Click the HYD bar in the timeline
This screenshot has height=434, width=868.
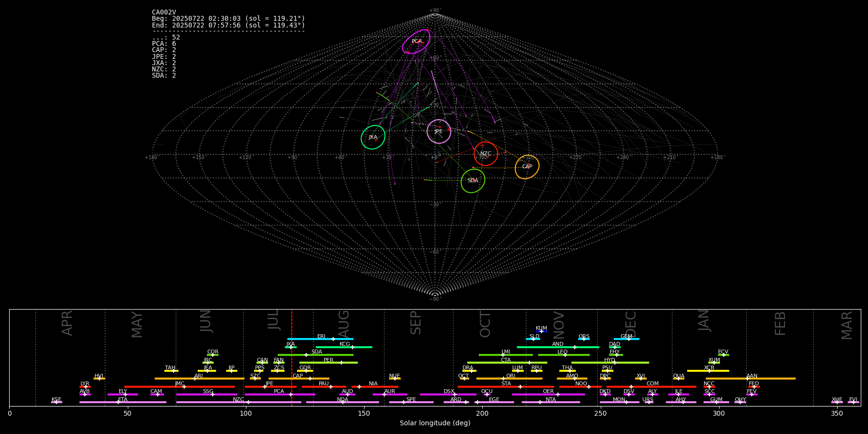610,363
